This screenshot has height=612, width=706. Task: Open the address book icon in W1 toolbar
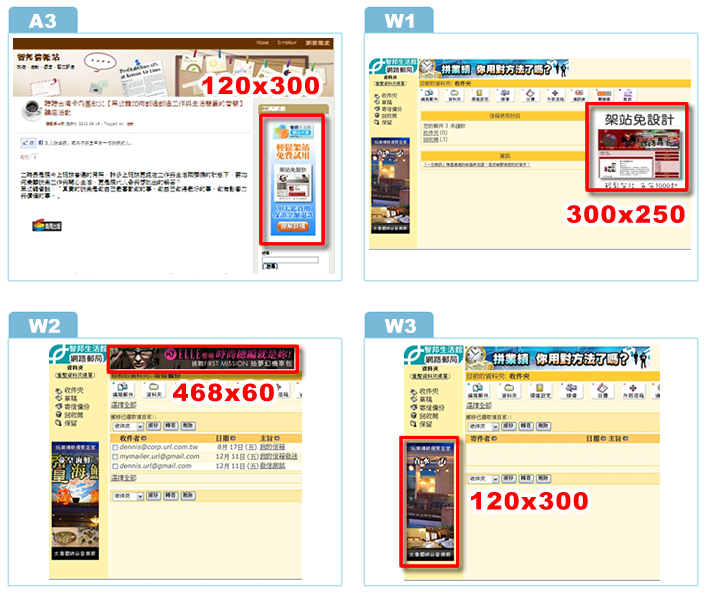tap(579, 95)
